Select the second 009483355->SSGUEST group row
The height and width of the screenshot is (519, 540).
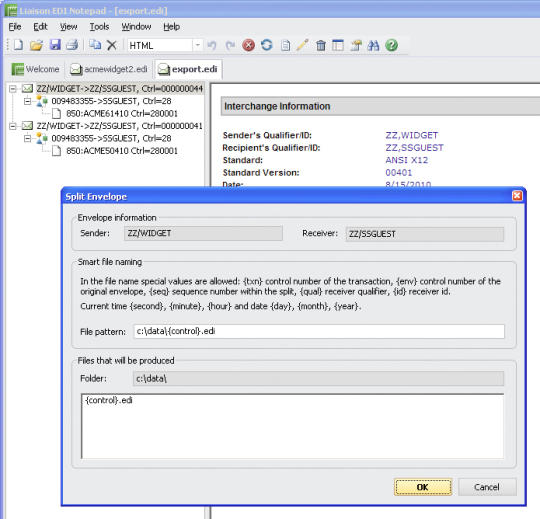111,138
